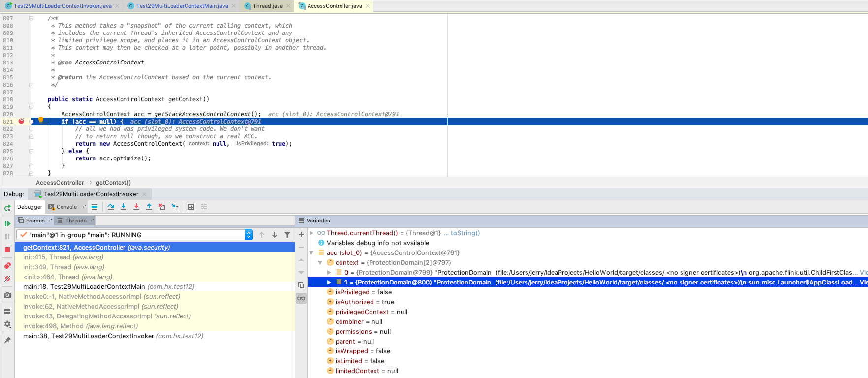Step out of current method

point(149,207)
